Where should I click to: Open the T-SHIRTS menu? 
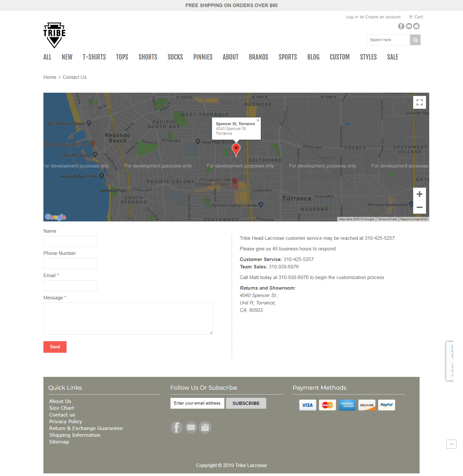point(94,57)
